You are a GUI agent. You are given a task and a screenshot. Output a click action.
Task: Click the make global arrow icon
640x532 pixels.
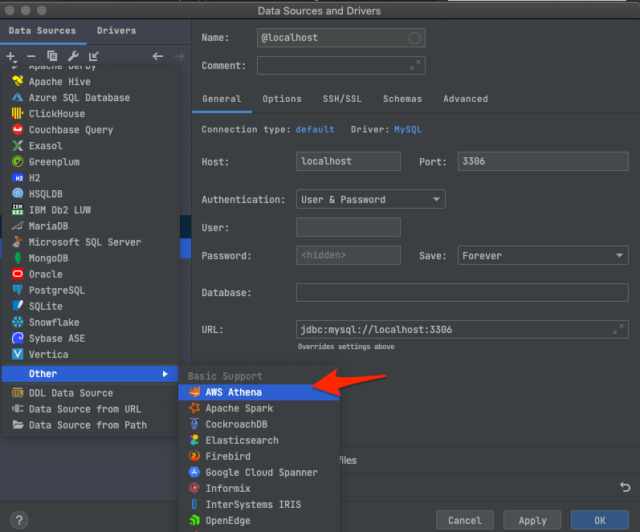tap(94, 56)
